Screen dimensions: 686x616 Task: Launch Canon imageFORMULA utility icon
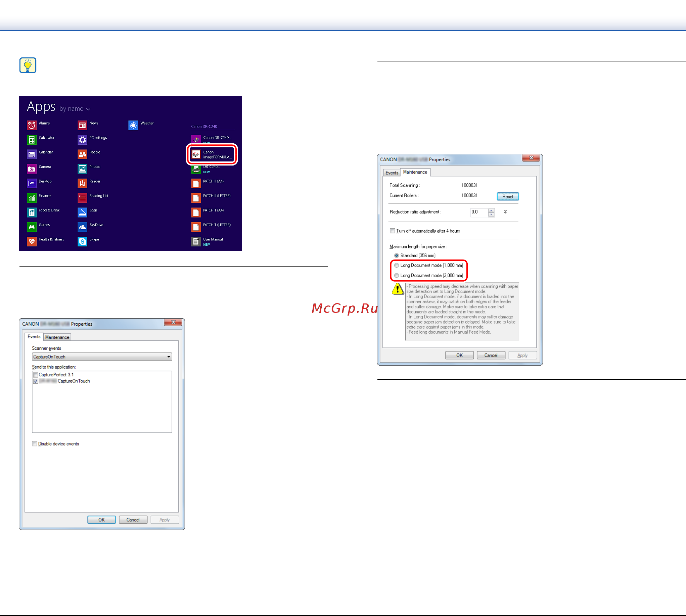click(x=196, y=154)
